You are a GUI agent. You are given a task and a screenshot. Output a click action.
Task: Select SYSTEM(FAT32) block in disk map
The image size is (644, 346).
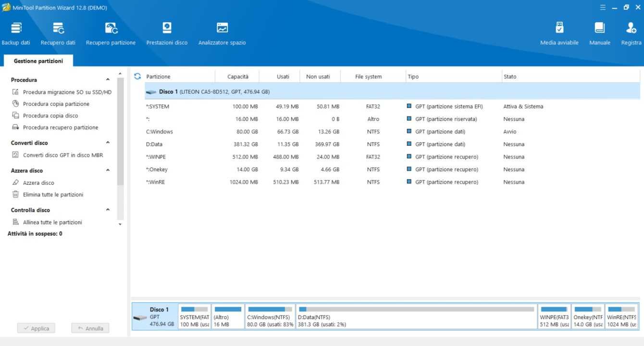click(194, 316)
